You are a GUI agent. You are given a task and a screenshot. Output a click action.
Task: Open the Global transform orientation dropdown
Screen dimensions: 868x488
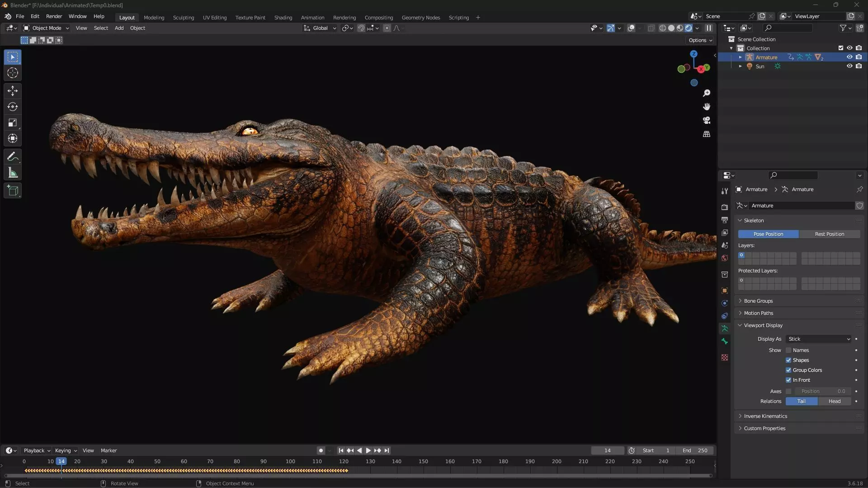pyautogui.click(x=320, y=28)
